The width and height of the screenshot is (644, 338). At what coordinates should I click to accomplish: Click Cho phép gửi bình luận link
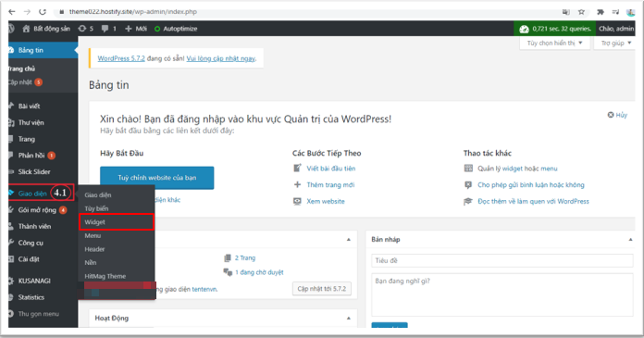pos(531,185)
